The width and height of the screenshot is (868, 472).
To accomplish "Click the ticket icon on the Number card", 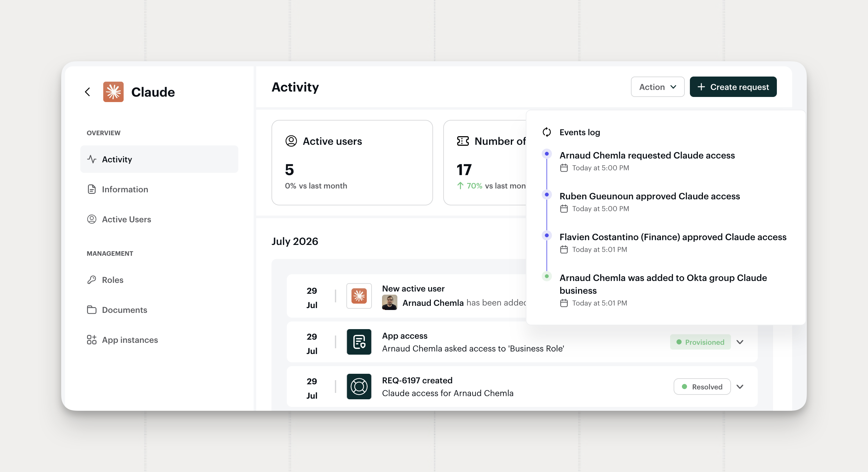I will [x=463, y=141].
